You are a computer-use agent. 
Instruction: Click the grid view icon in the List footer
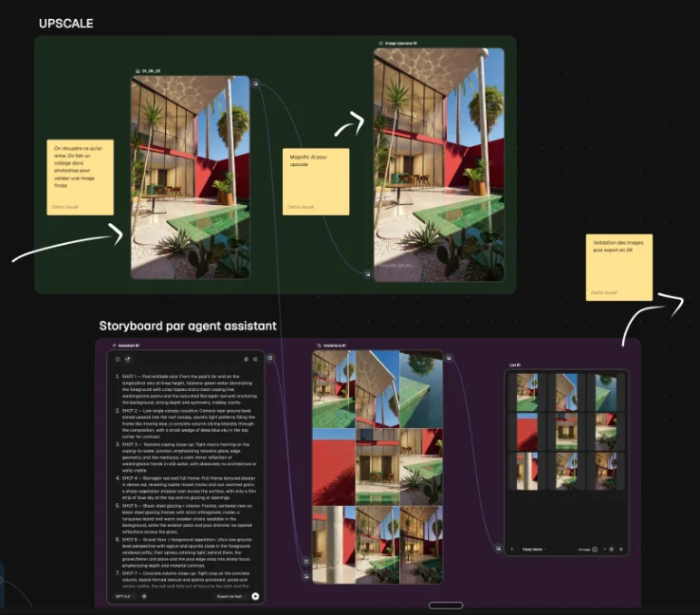(612, 550)
